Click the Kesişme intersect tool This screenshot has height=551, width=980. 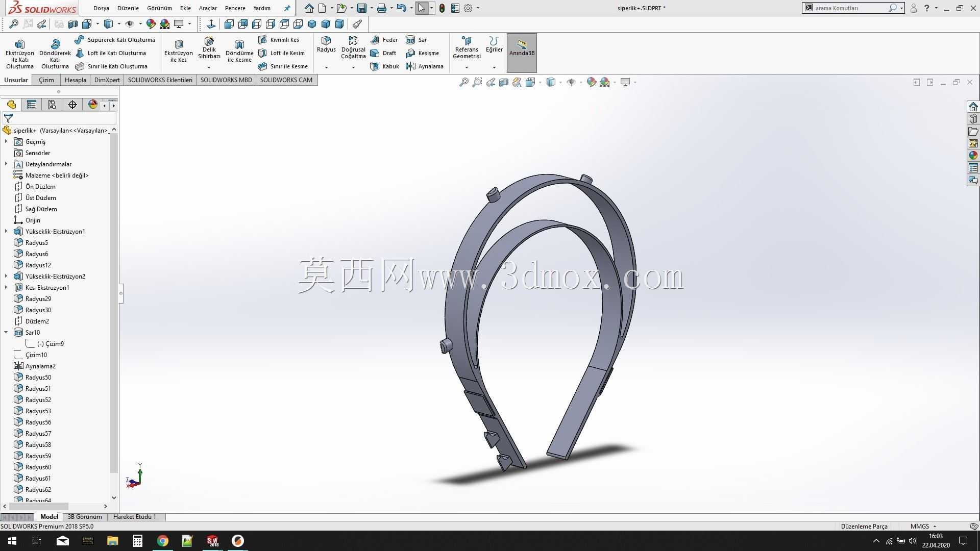422,53
